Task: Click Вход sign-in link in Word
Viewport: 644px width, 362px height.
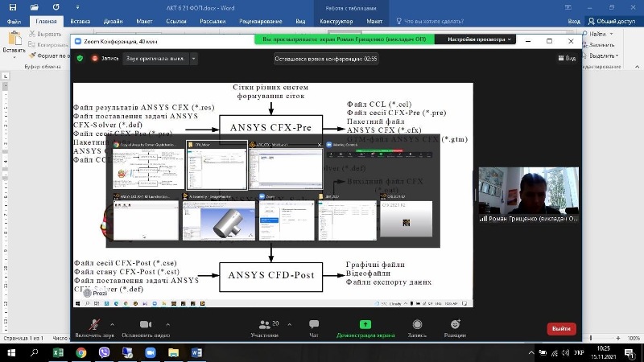Action: 574,22
